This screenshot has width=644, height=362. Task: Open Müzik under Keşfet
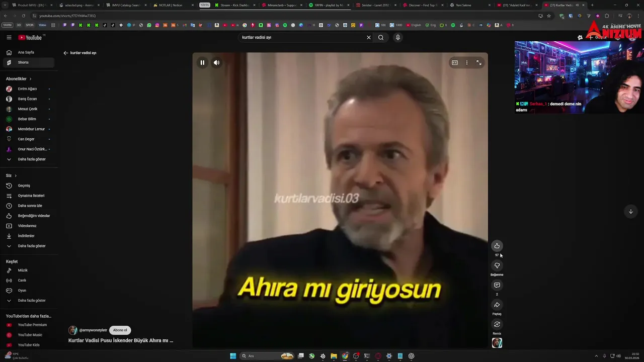point(29,270)
